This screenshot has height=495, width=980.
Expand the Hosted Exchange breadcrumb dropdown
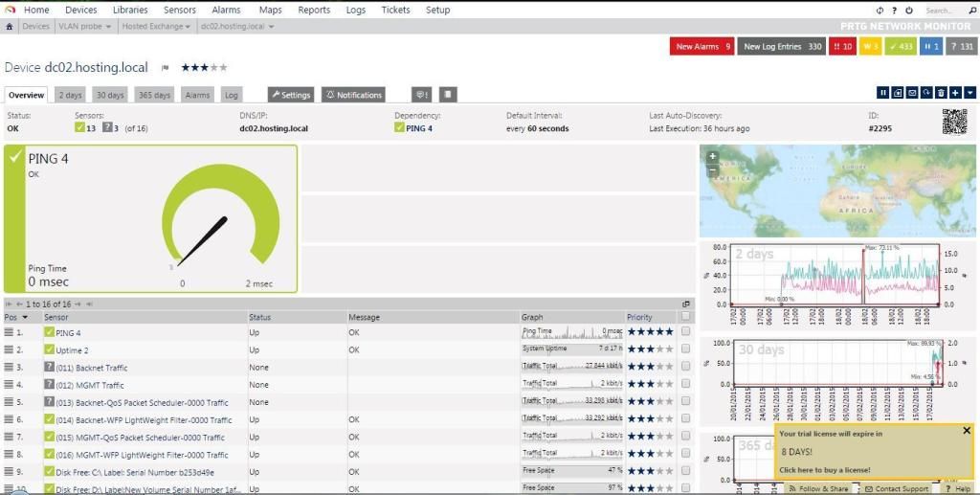[x=189, y=27]
